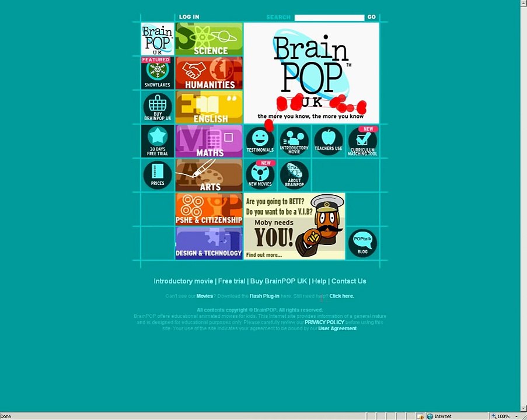Screen dimensions: 527x420
Task: Click the Movies link in footer text
Action: pyautogui.click(x=205, y=296)
